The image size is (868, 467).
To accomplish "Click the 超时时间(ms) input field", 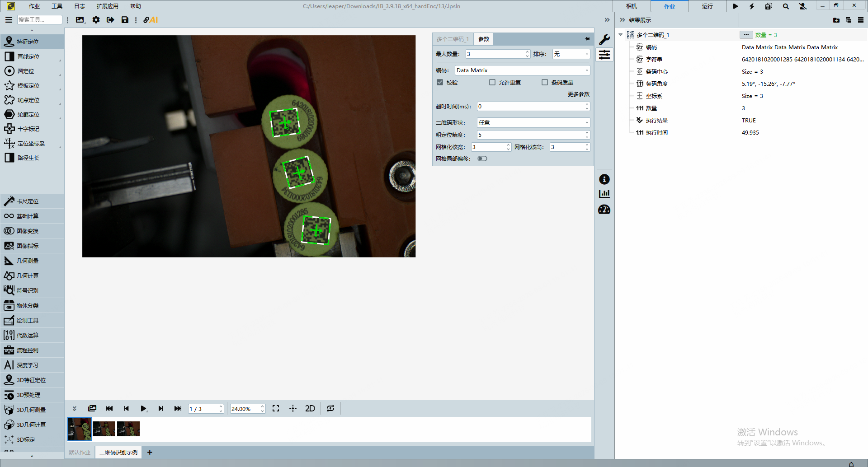I will coord(533,106).
